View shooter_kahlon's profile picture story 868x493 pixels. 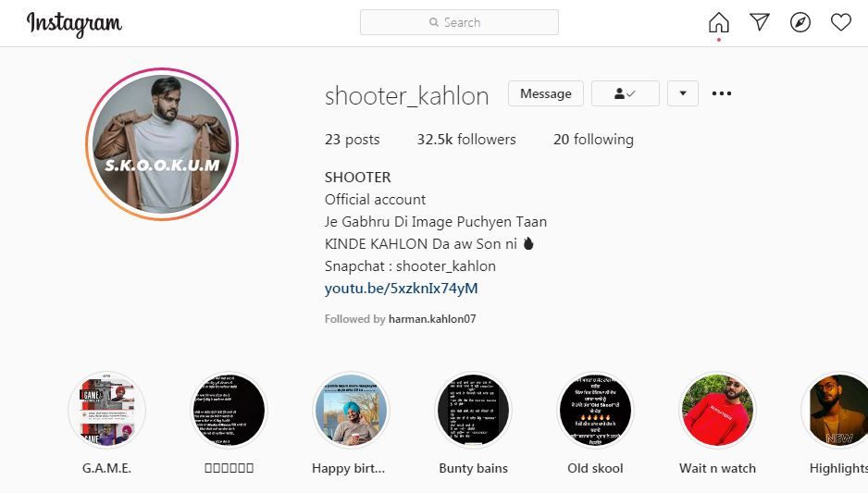[162, 144]
